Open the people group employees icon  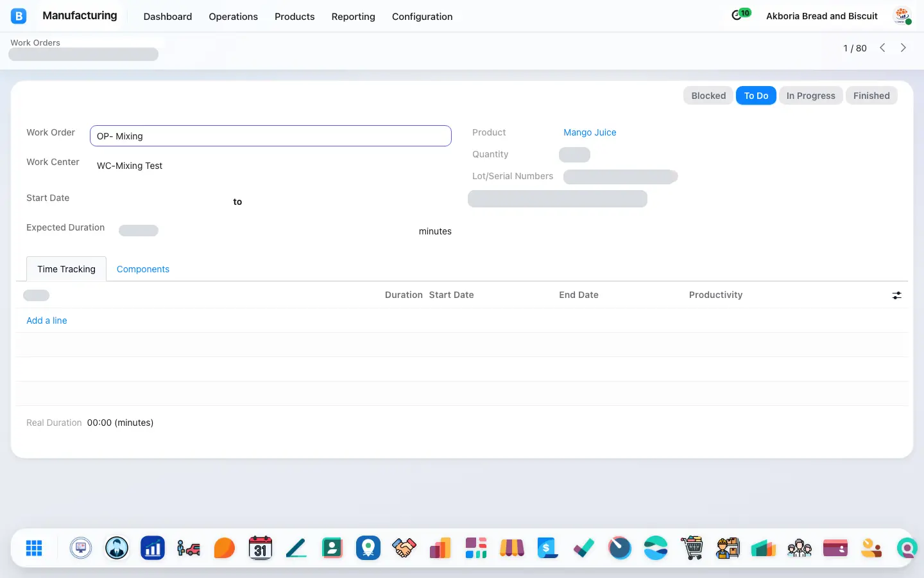point(800,548)
